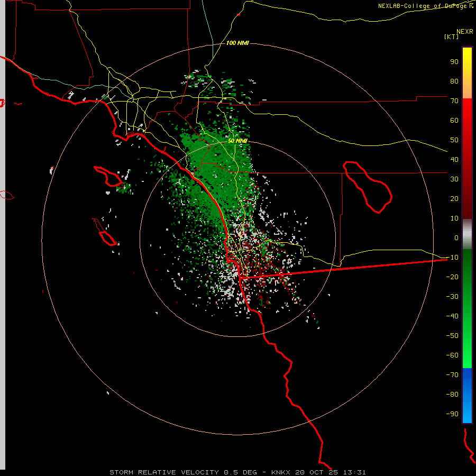Click the [KT] units label
The width and height of the screenshot is (476, 476).
(x=452, y=36)
